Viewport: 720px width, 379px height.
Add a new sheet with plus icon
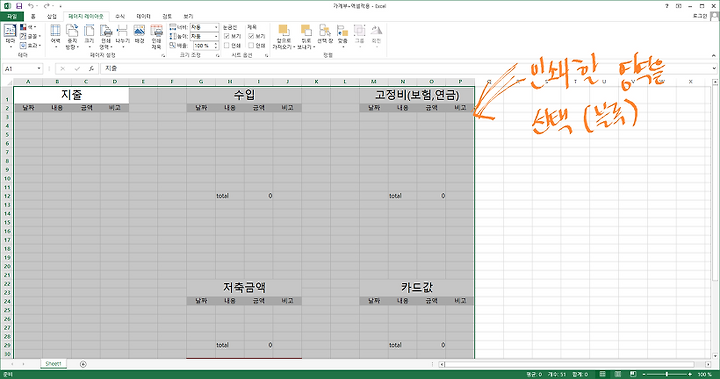83,364
